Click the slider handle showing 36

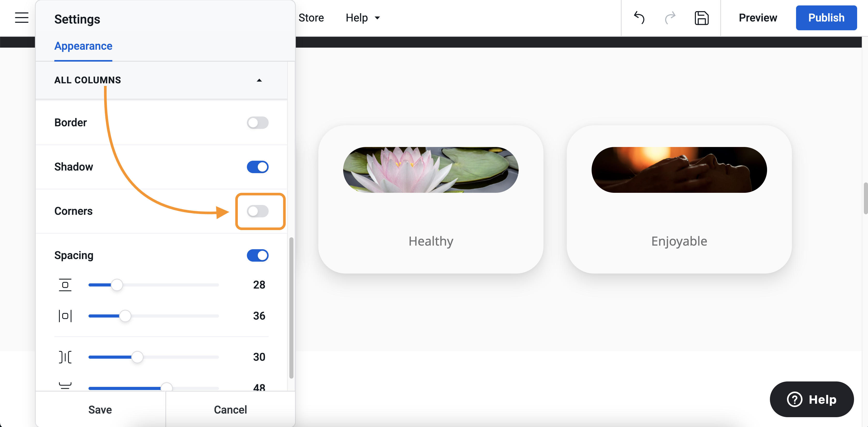125,316
